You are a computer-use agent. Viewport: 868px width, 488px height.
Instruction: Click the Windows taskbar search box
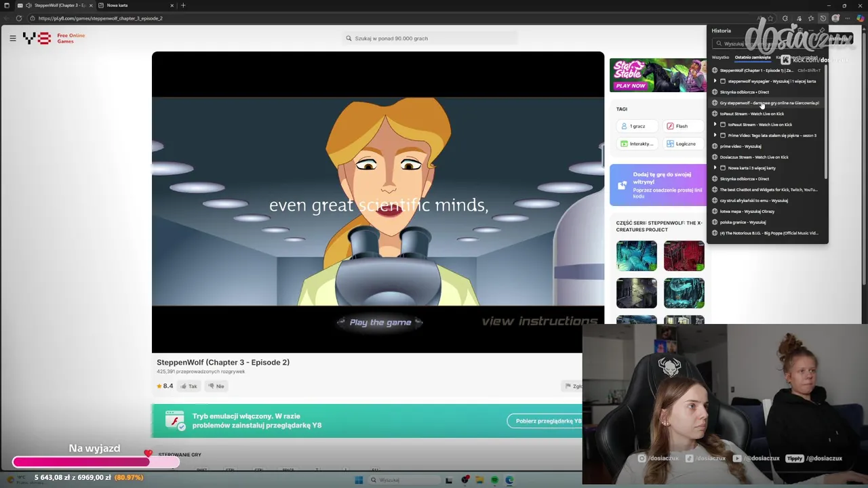[403, 480]
